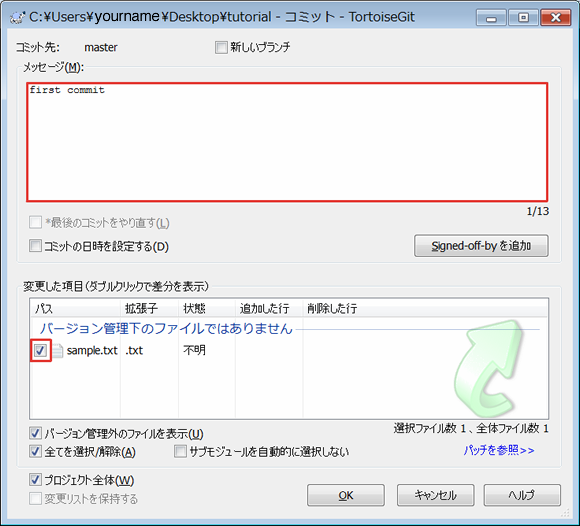
Task: Click the 追加した行 column header
Action: coord(269,308)
